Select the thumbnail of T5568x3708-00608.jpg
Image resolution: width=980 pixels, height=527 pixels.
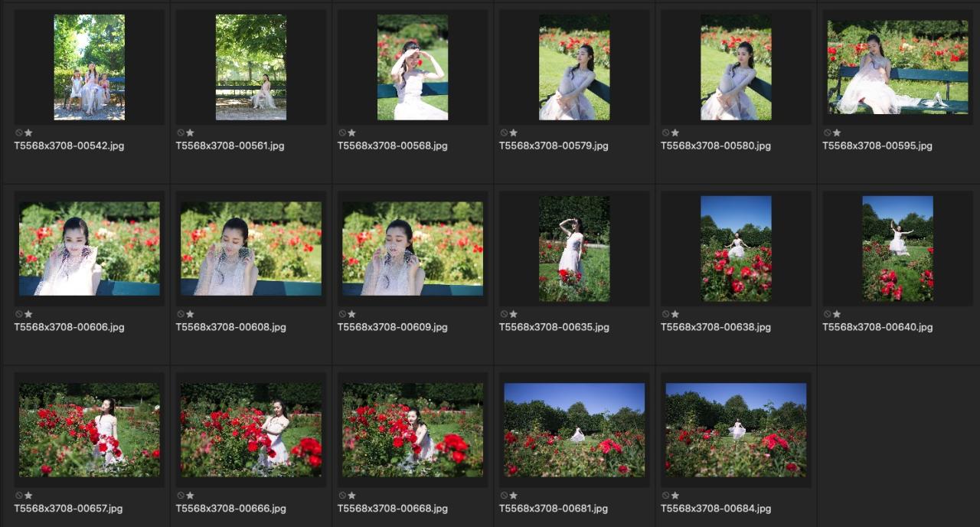tap(251, 248)
